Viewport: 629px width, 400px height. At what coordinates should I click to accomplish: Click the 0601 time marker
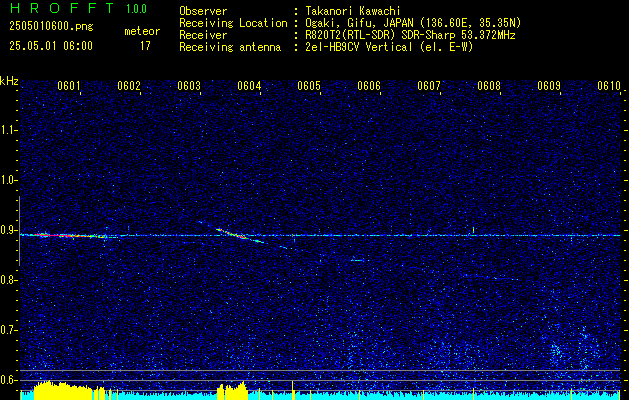[x=69, y=86]
